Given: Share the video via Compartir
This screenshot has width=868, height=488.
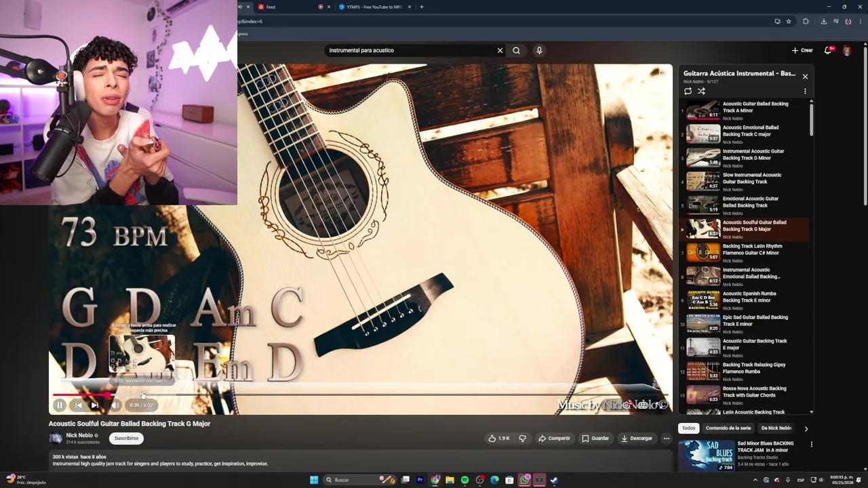Looking at the screenshot, I should [555, 438].
